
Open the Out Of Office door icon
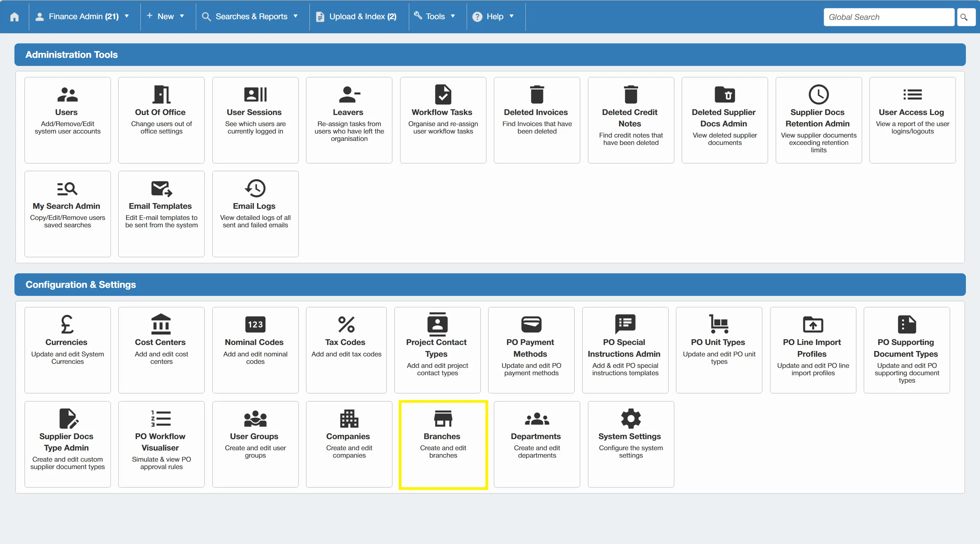[161, 94]
